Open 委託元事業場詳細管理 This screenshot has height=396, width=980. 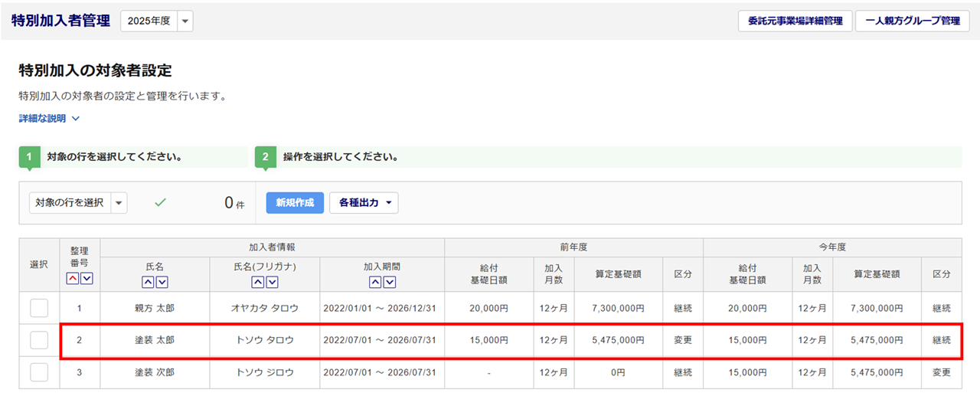(x=795, y=21)
